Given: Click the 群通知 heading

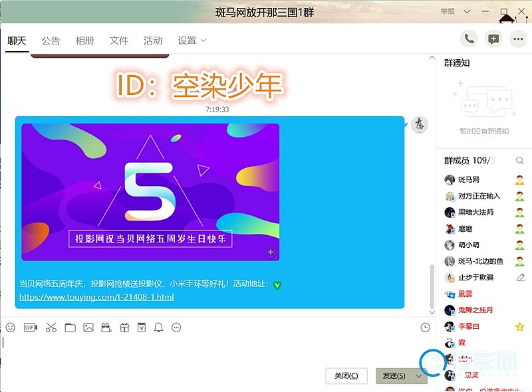Looking at the screenshot, I should [457, 63].
